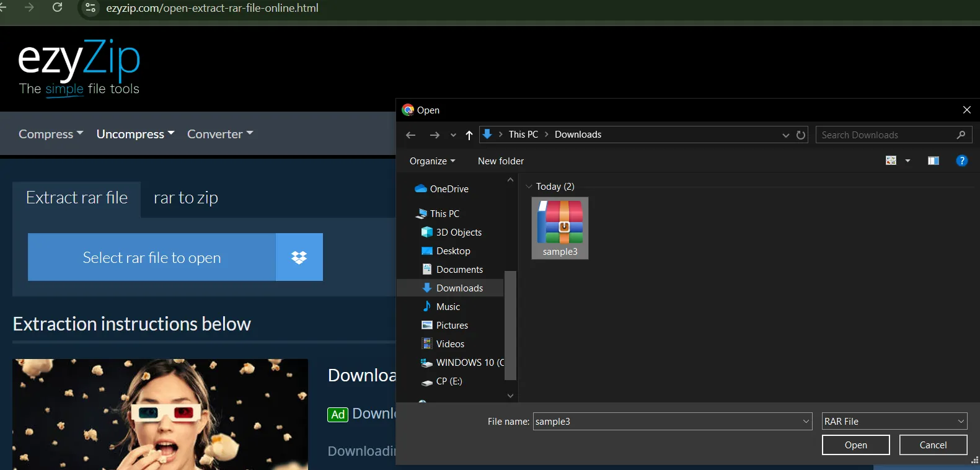The image size is (980, 470).
Task: Open Documents folder in sidebar
Action: pos(452,269)
